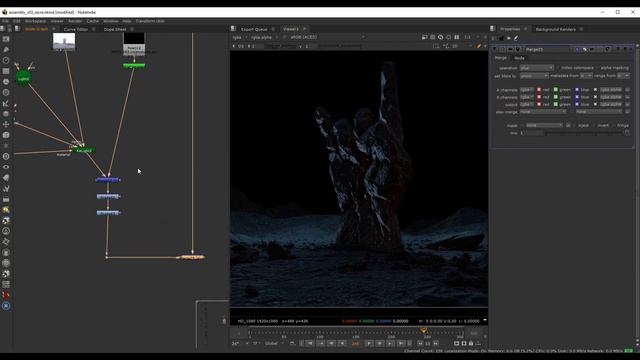Click the orange playhead marker on timeline
The image size is (640, 360).
point(424,331)
